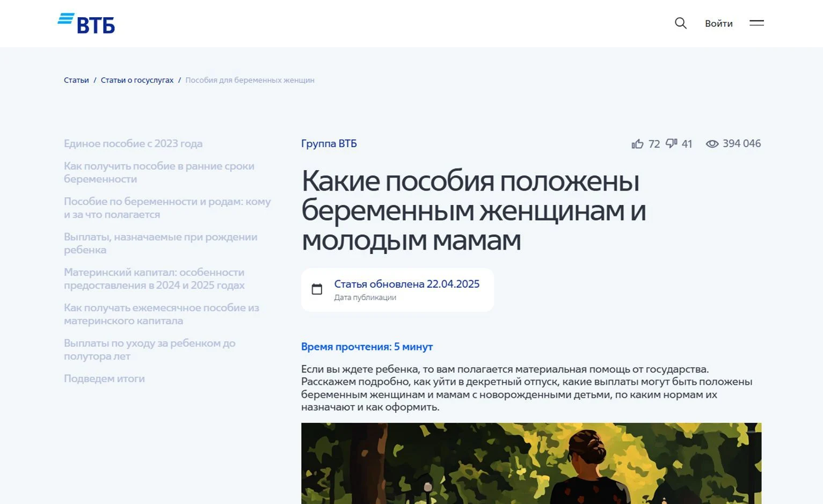Click the Войти login button
The height and width of the screenshot is (504, 823).
click(719, 24)
